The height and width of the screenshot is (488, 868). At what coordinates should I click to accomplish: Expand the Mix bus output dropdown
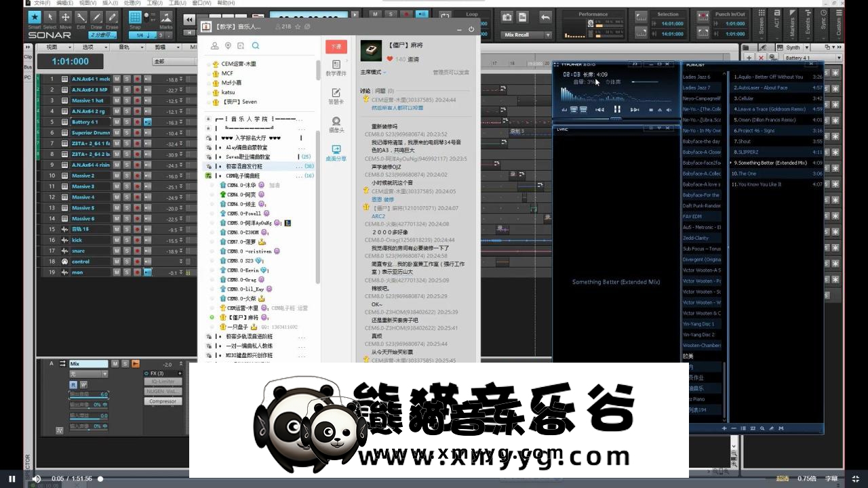pos(88,374)
